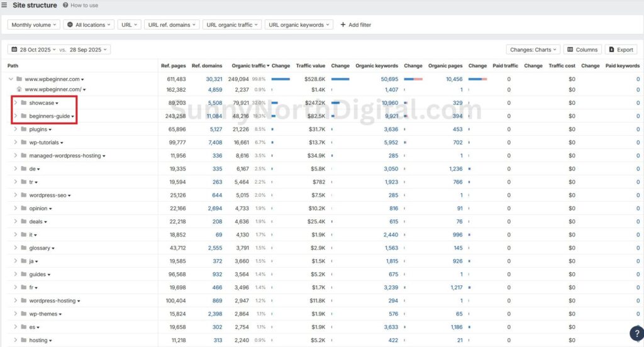The width and height of the screenshot is (644, 347).
Task: Open the 28 Oct 2025 date picker
Action: tap(34, 50)
